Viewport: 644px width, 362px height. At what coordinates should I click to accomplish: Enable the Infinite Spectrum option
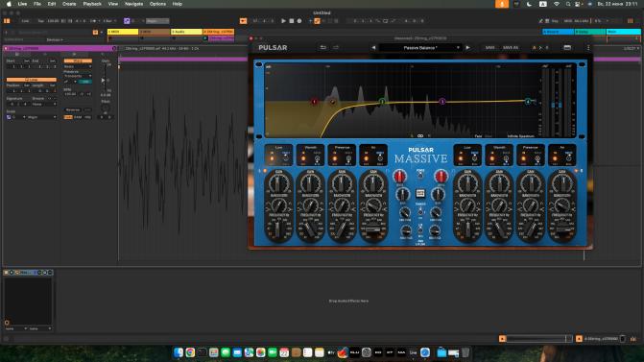[521, 136]
